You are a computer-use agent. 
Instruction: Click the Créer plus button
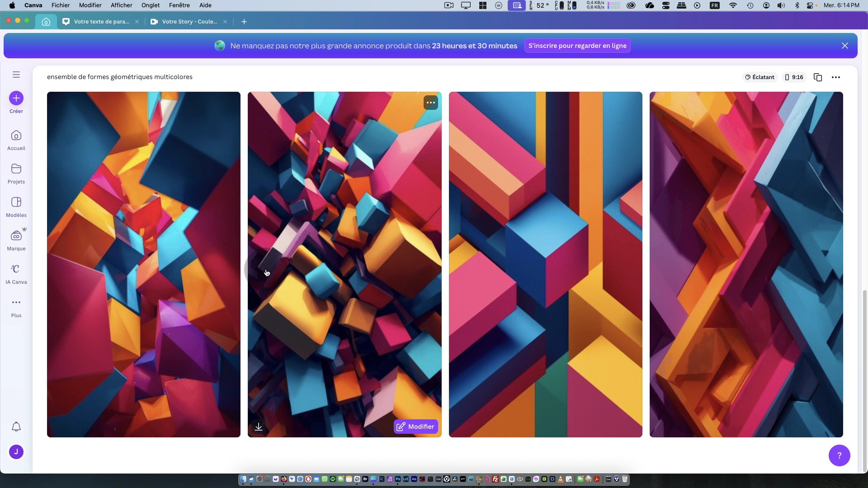tap(16, 98)
